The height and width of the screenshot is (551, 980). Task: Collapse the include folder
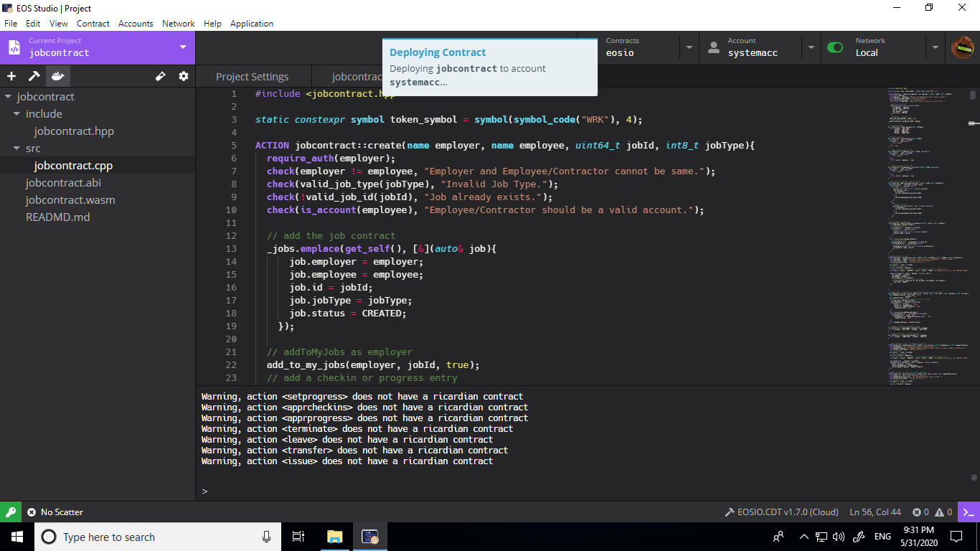pos(17,114)
